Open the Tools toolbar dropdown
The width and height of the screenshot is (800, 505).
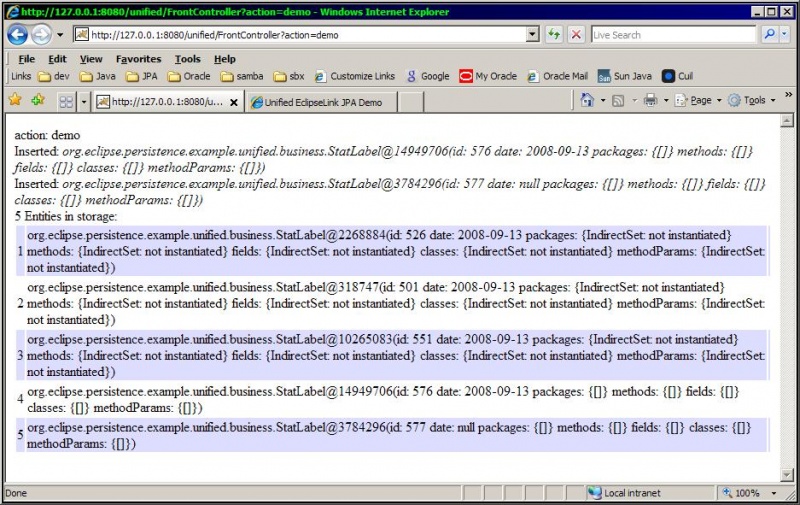tap(752, 100)
